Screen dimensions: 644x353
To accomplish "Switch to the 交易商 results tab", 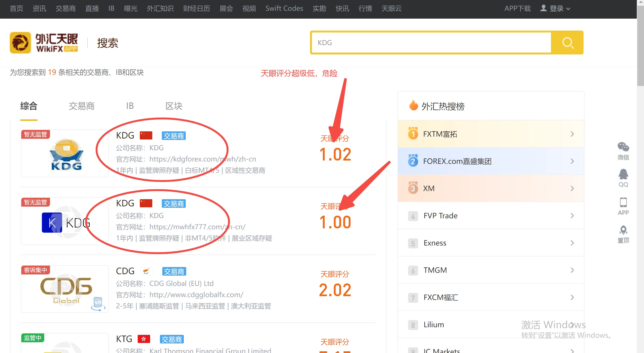I will (82, 106).
